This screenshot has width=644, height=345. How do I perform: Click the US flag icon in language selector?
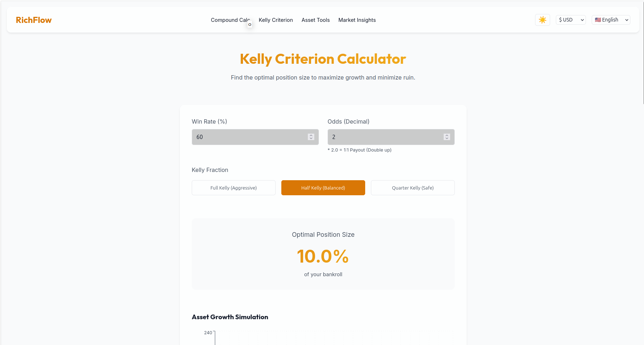pos(597,20)
